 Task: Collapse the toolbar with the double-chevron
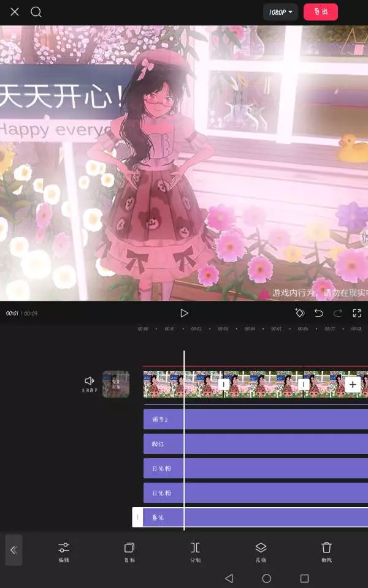pyautogui.click(x=13, y=549)
